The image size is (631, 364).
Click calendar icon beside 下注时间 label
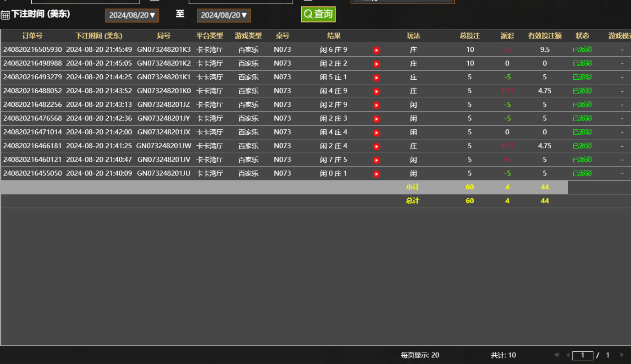click(6, 15)
